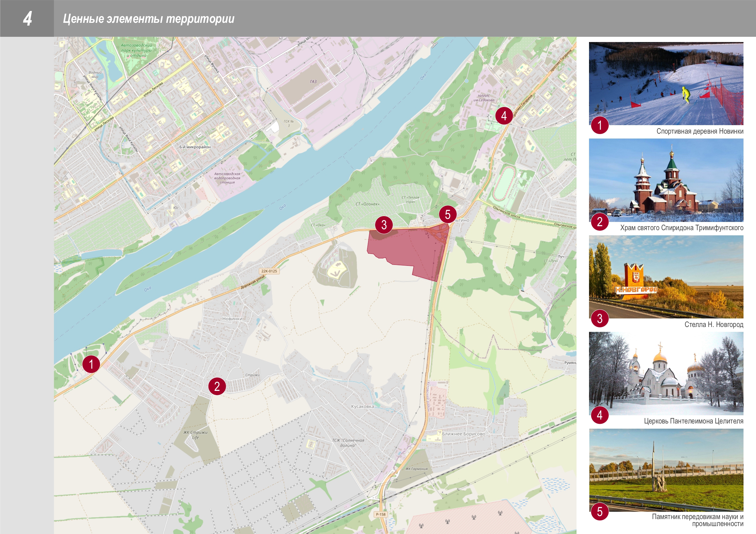Click legend badge 3 beside stella photo
This screenshot has width=756, height=534.
point(599,318)
